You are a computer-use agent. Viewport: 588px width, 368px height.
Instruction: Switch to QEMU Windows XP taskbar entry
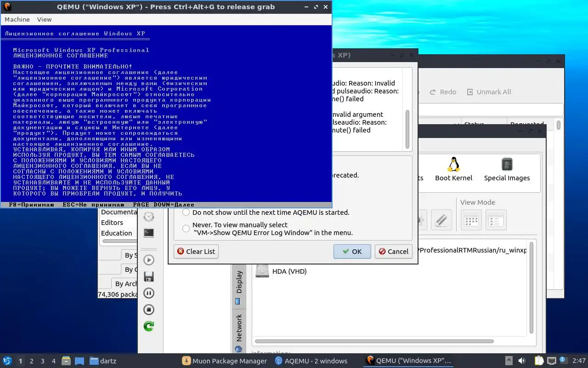coord(408,361)
